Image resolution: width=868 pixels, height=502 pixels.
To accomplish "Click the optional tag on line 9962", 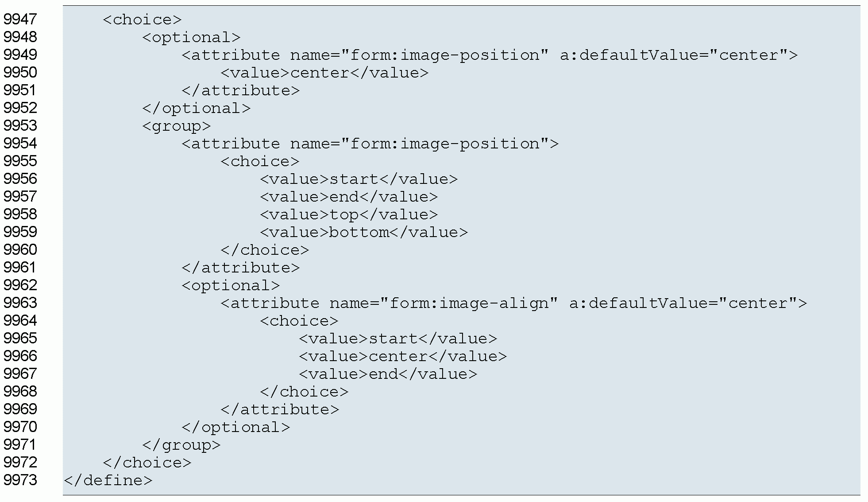I will (231, 285).
